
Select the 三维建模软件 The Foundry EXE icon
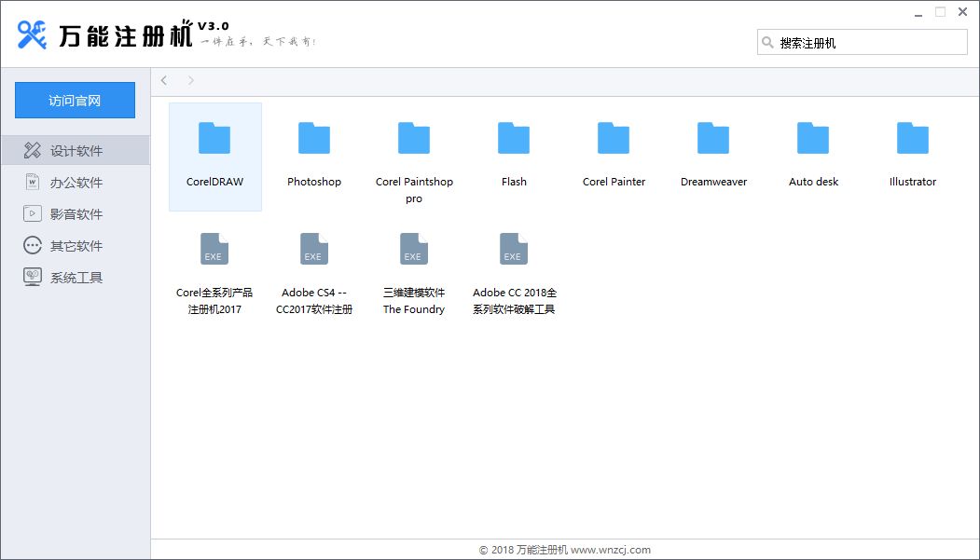click(414, 249)
